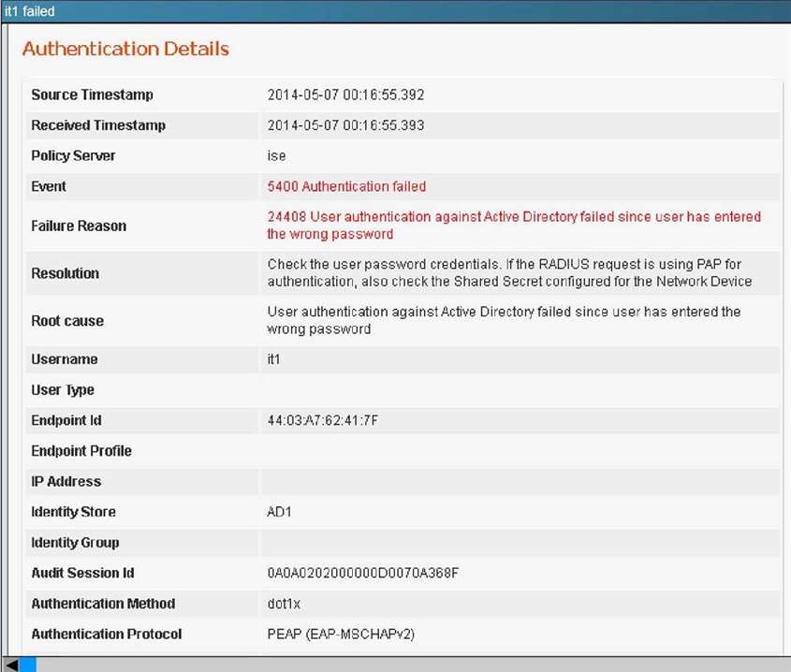The width and height of the screenshot is (791, 672).
Task: Click the empty IP Address field
Action: tap(520, 481)
